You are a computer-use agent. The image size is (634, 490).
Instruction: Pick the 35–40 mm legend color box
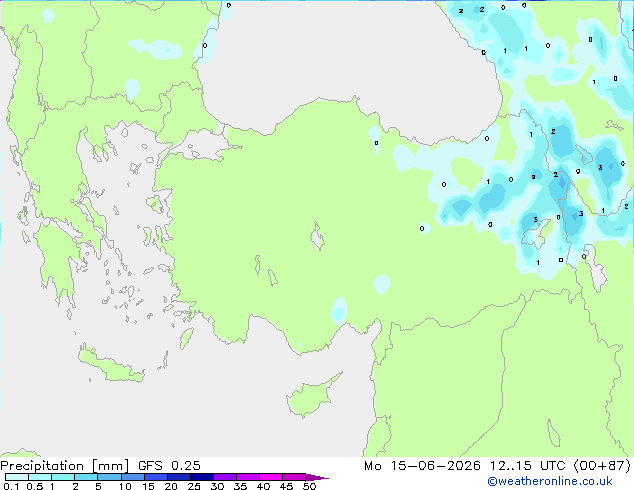pos(247,477)
